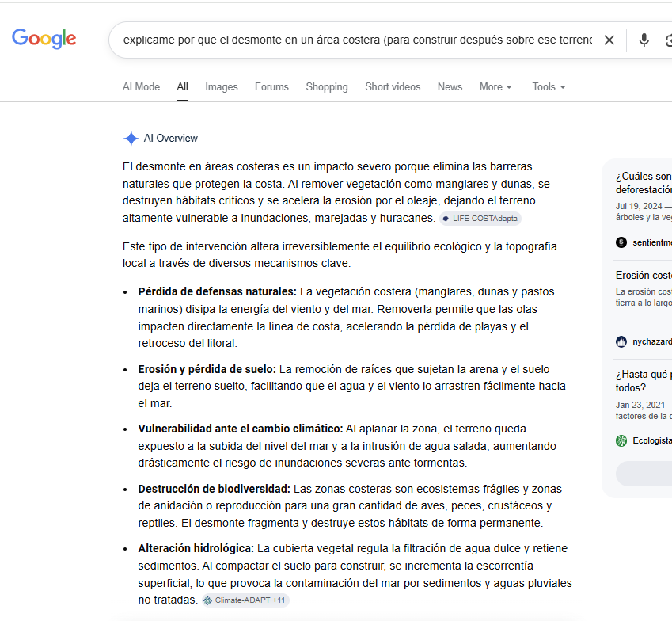The image size is (672, 621).
Task: Click the 'Jan 23, 2021' date text
Action: pos(640,405)
